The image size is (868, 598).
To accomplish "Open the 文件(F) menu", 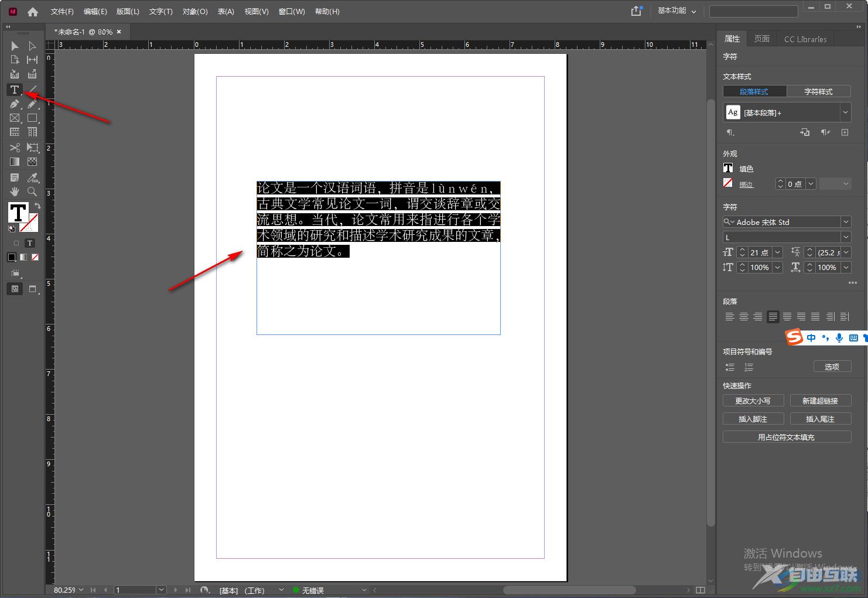I will [x=62, y=12].
